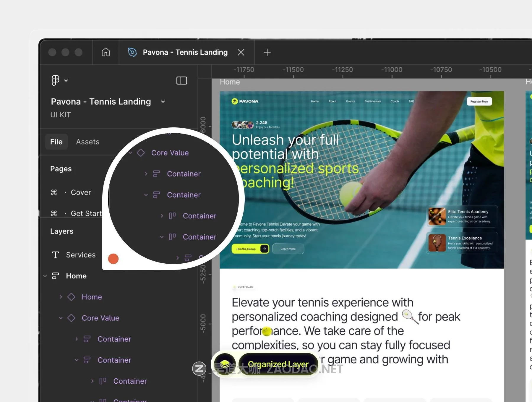The image size is (532, 402).
Task: Click the Home frame layer icon
Action: point(56,276)
